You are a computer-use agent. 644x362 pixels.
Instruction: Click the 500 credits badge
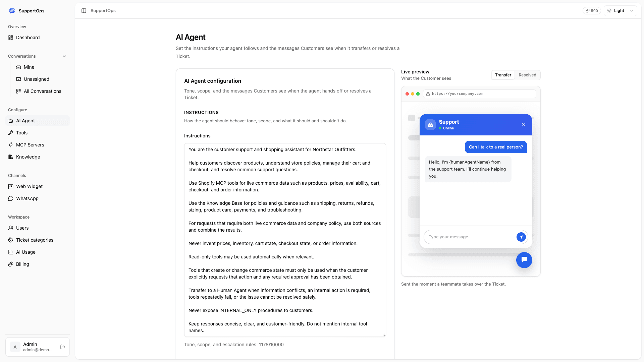pos(592,11)
